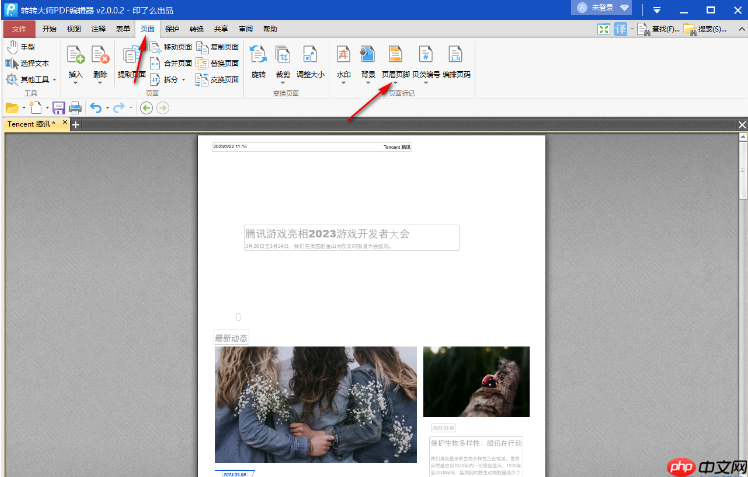Go to next view with the green right arrow
The width and height of the screenshot is (748, 477).
(163, 108)
